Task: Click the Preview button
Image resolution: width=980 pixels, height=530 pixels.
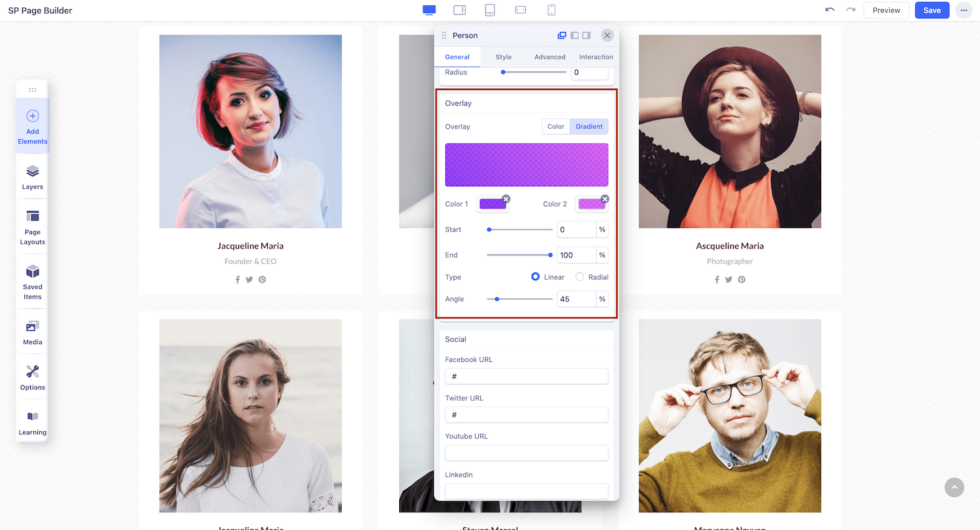Action: click(886, 10)
